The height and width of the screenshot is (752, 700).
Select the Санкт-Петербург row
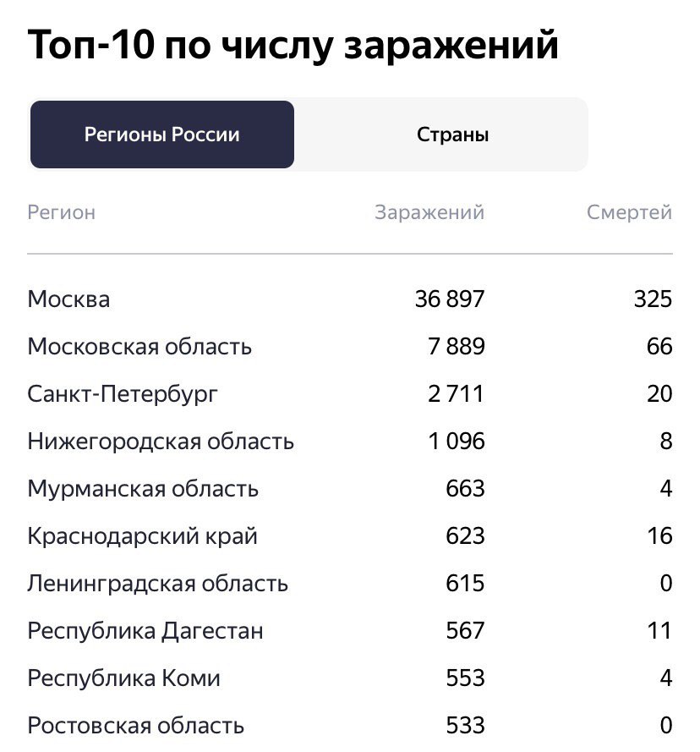(x=123, y=394)
